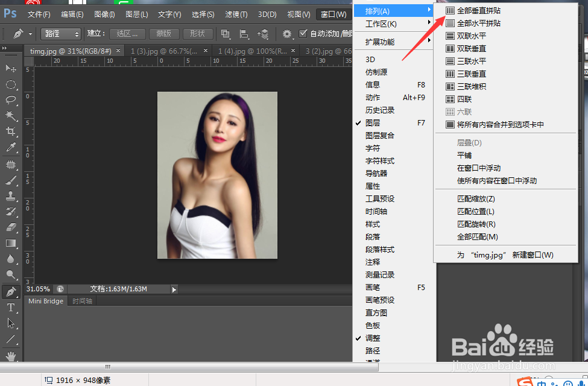This screenshot has width=588, height=386.
Task: Choose 全部垂直拼贴 from the arrange submenu
Action: tap(476, 10)
